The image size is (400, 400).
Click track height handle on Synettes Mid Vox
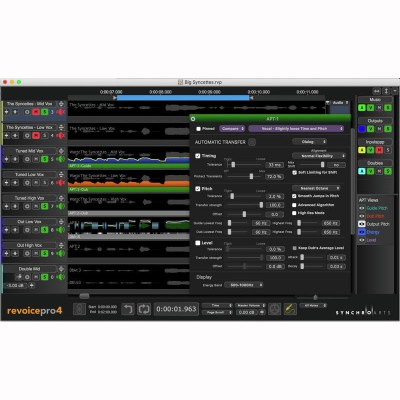(x=61, y=104)
